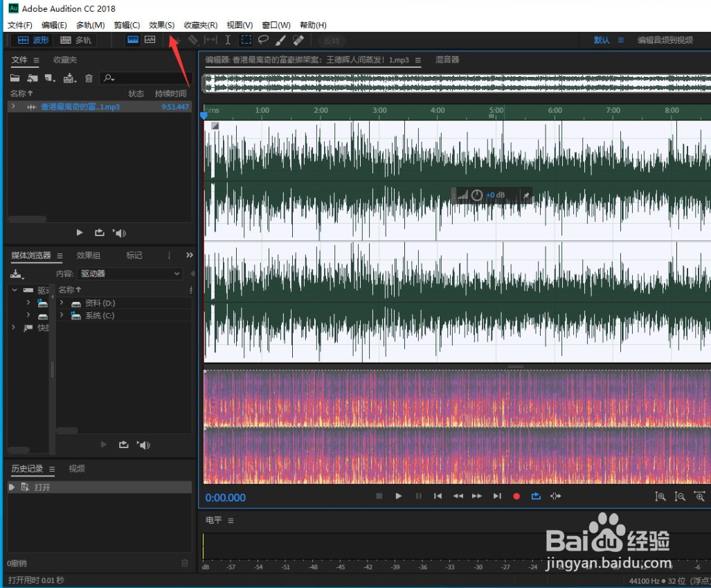Screen dimensions: 711x588
Task: Open the 多轨(M) menu
Action: click(x=90, y=25)
